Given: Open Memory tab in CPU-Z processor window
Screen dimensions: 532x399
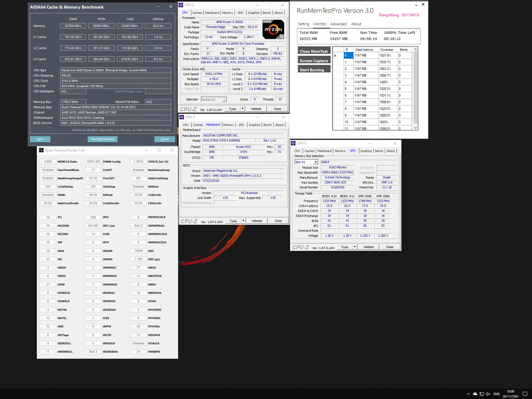Looking at the screenshot, I should click(228, 12).
